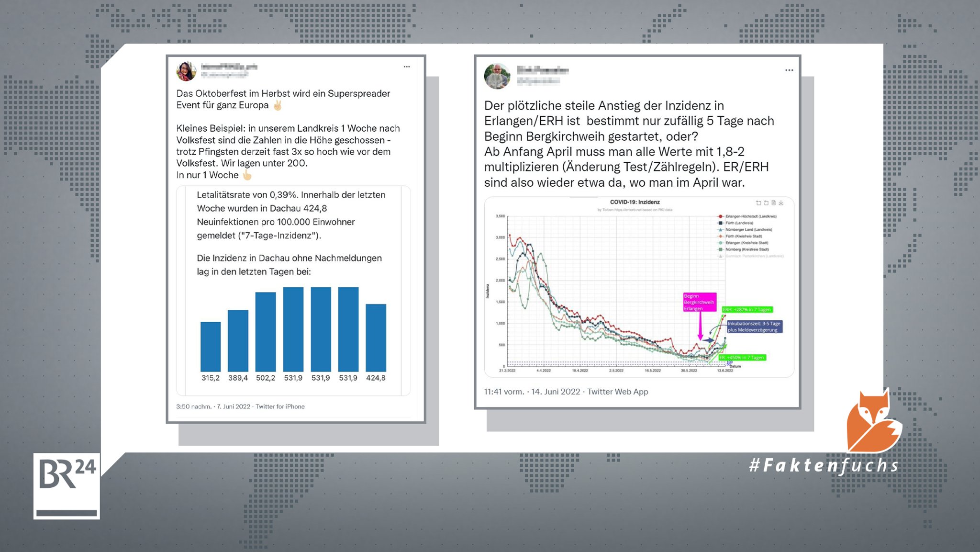
Task: Click the value label '424,8' under the chart
Action: [376, 378]
